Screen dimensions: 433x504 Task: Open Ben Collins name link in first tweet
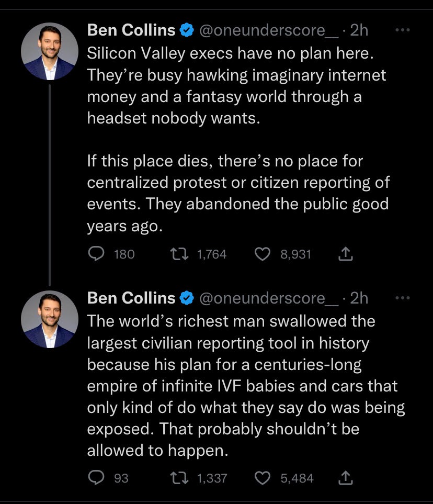[131, 30]
